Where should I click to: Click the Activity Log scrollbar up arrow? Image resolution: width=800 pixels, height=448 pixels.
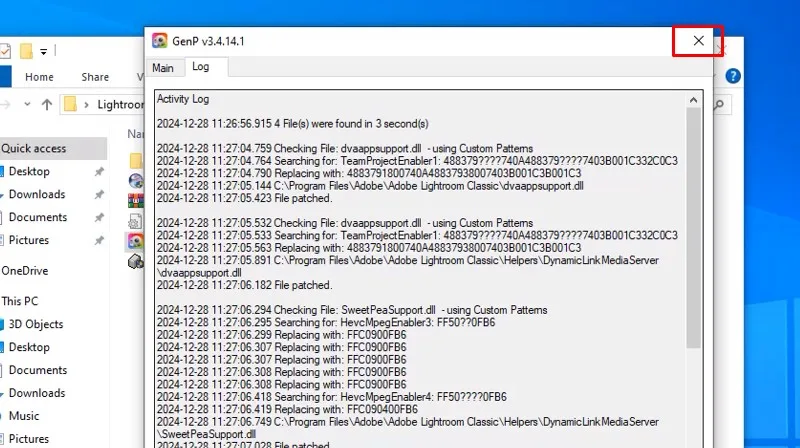tap(693, 100)
